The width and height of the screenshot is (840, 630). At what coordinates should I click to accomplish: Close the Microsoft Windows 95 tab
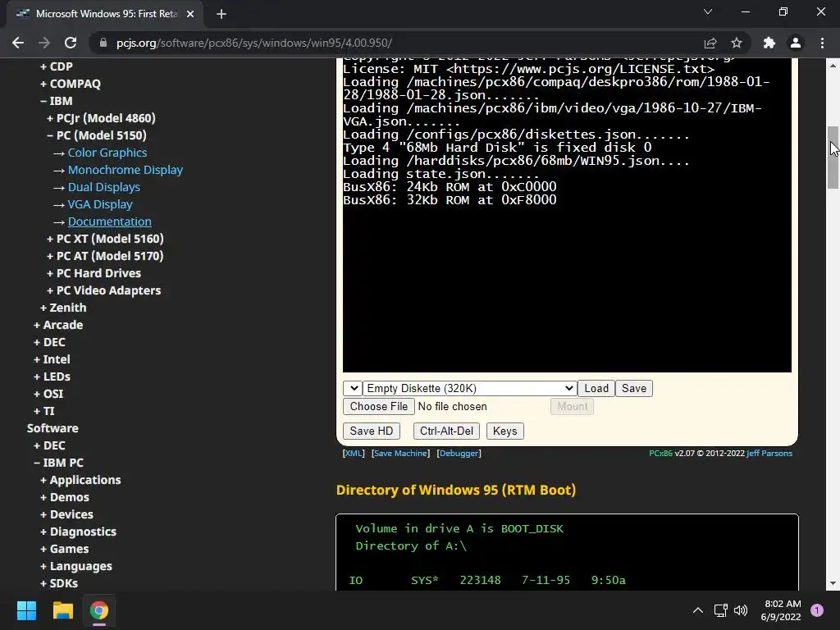tap(190, 14)
